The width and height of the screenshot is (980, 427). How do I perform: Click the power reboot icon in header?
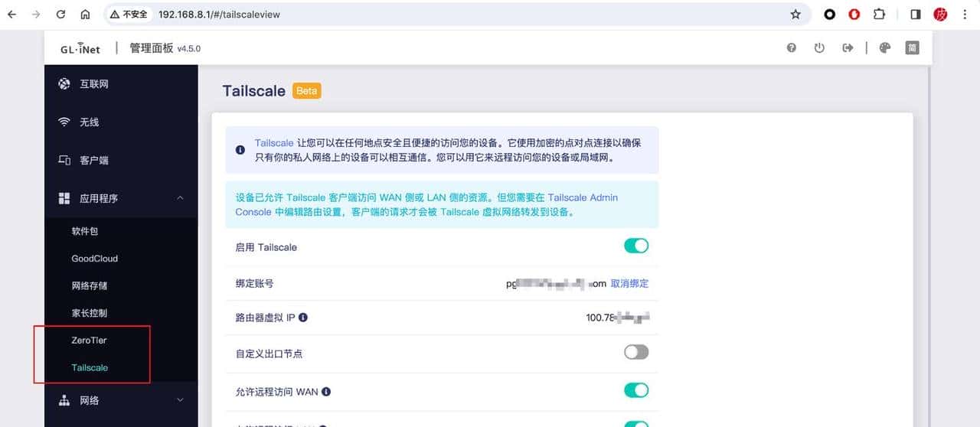pyautogui.click(x=819, y=47)
